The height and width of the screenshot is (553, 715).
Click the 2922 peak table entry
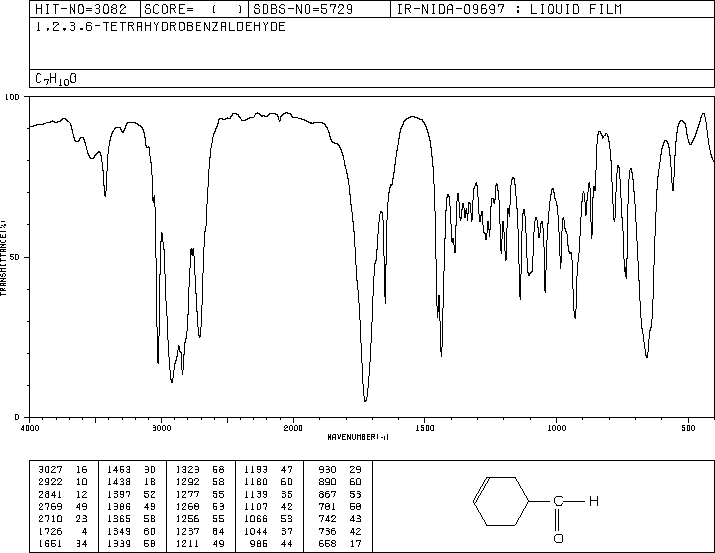50,482
